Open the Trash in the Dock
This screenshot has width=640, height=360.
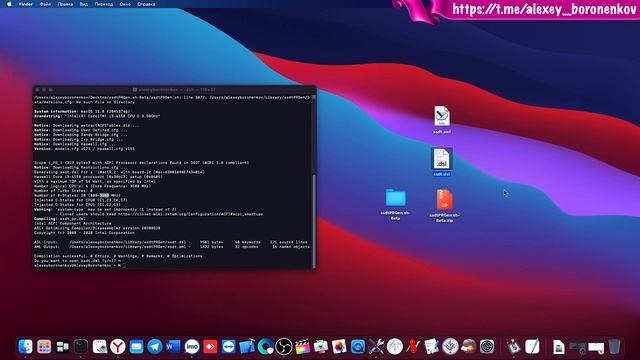[615, 347]
